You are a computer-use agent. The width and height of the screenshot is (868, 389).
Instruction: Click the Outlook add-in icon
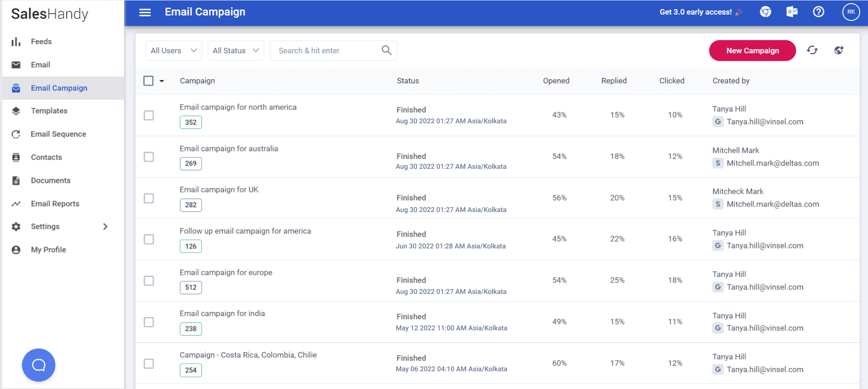[x=792, y=12]
